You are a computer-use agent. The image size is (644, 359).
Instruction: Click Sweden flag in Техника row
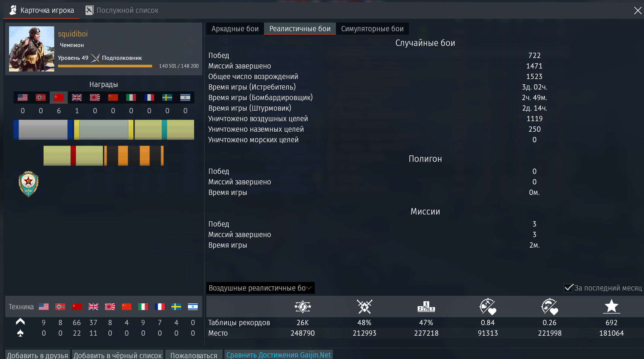[176, 307]
